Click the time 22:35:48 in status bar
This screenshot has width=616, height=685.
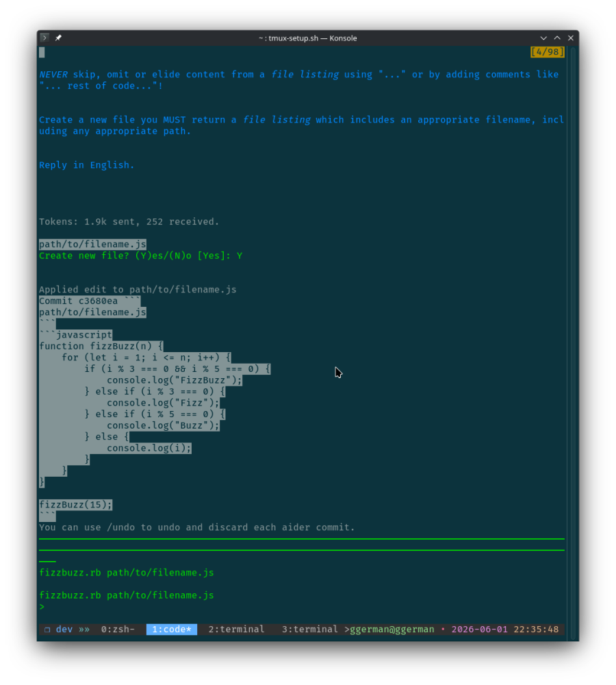536,629
